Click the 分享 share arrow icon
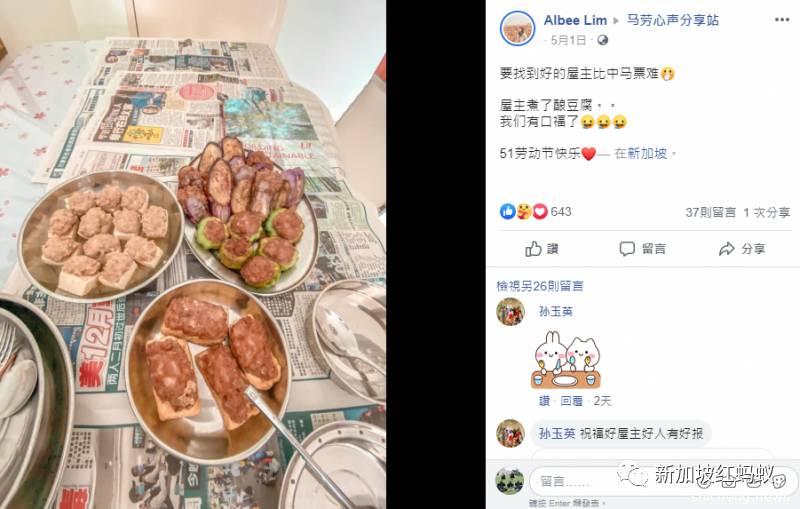 727,249
